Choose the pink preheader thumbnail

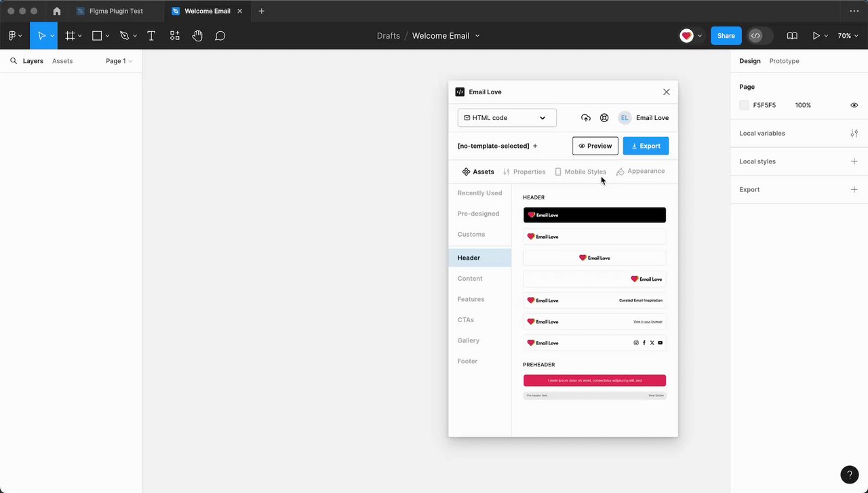595,380
